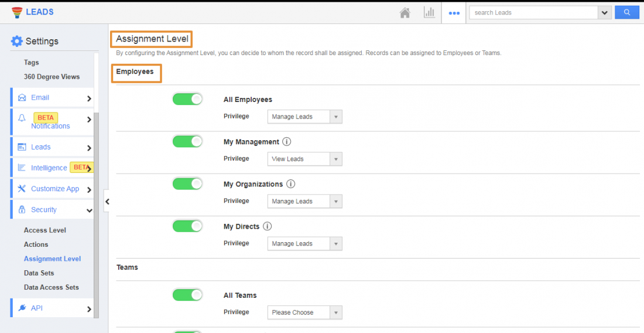
Task: Click the Settings gear icon
Action: pyautogui.click(x=17, y=41)
